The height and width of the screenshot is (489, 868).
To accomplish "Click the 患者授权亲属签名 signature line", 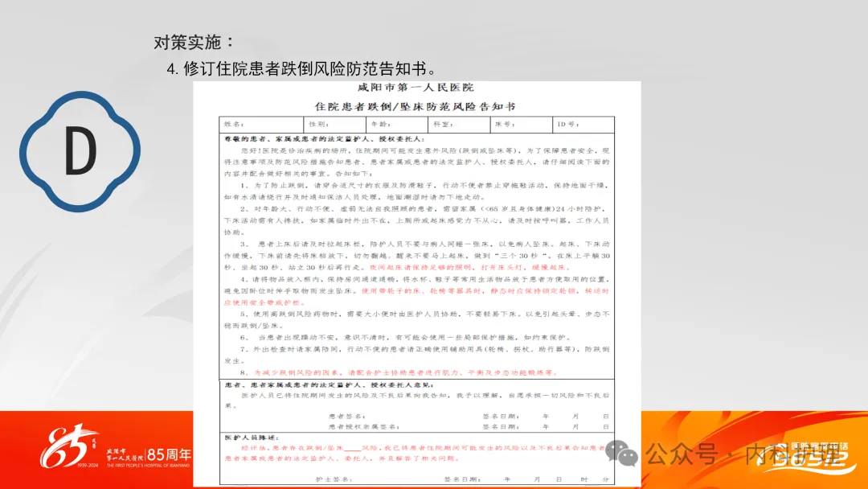I will click(x=364, y=426).
